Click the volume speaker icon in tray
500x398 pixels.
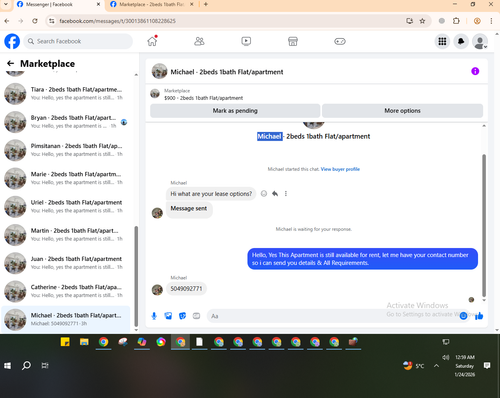click(446, 357)
